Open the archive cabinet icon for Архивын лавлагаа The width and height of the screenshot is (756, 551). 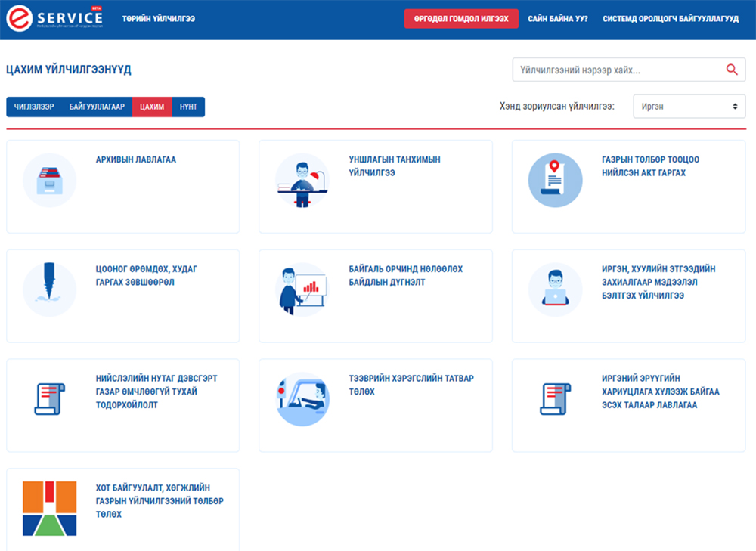point(50,180)
